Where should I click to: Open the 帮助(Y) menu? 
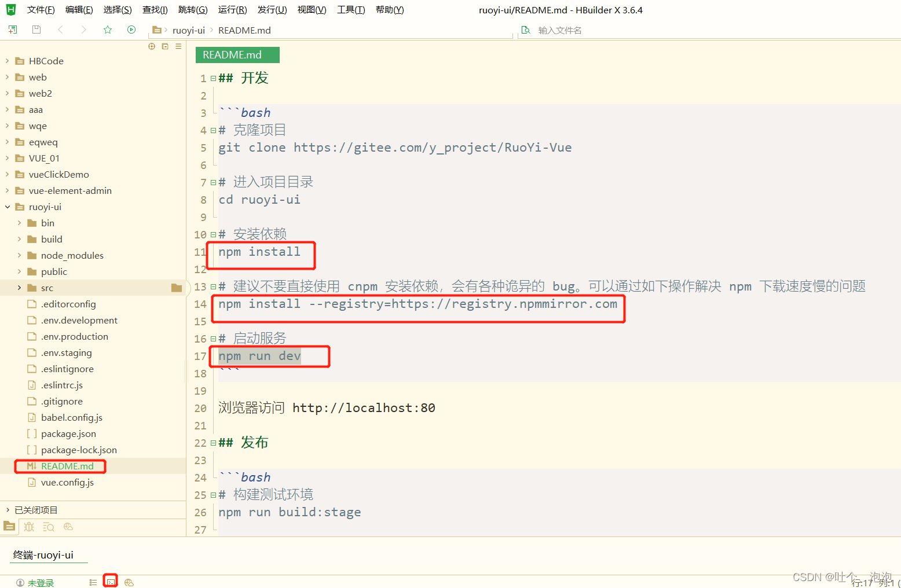(390, 10)
